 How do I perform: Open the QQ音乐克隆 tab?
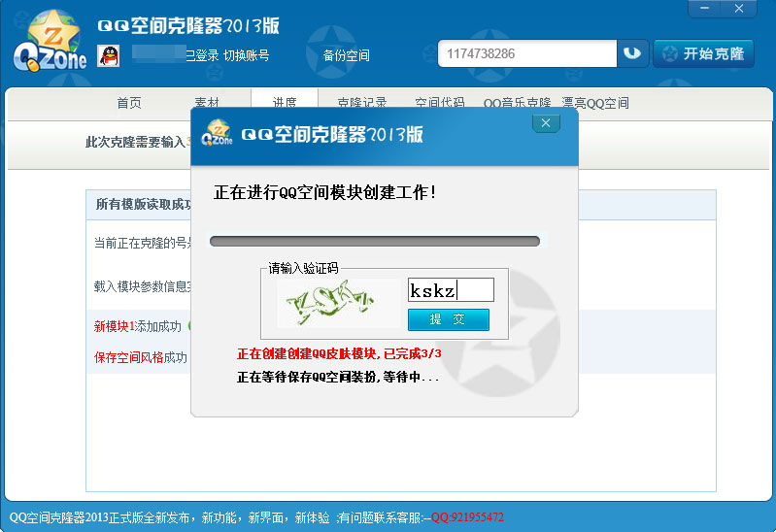point(517,103)
